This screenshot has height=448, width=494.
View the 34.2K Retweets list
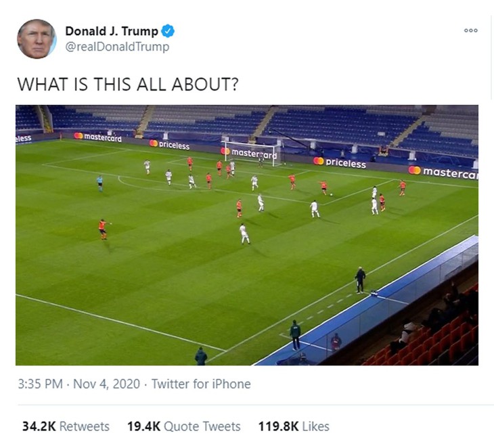[x=66, y=426]
